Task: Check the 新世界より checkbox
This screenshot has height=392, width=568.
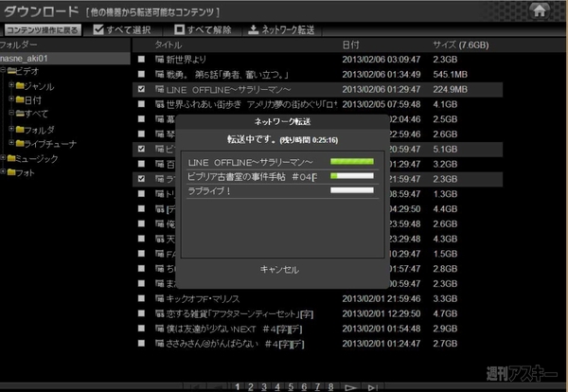Action: [141, 59]
